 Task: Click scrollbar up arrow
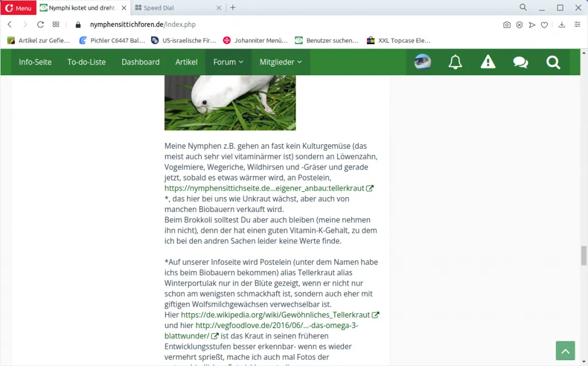(x=583, y=52)
